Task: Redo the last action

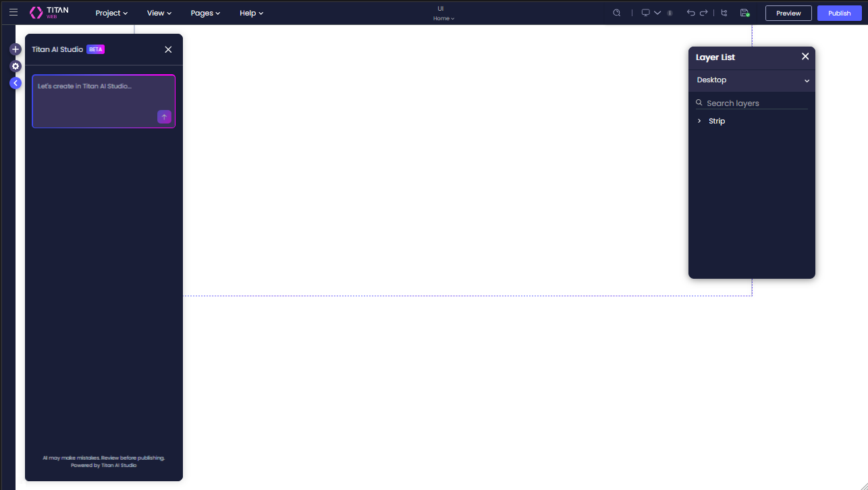Action: click(703, 13)
